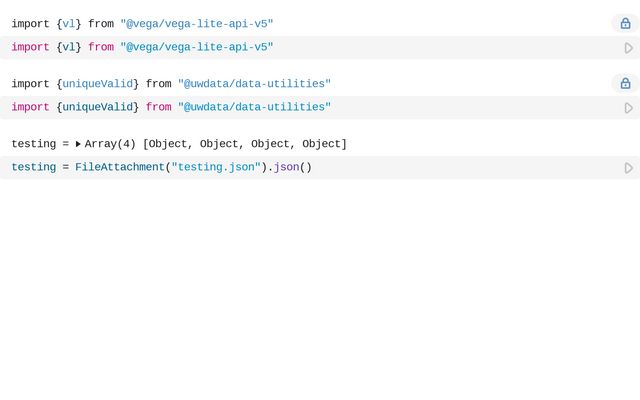Viewport: 640px width, 400px height.
Task: Open the @vega/vega-lite-api-v5 link in cell output
Action: pos(196,24)
